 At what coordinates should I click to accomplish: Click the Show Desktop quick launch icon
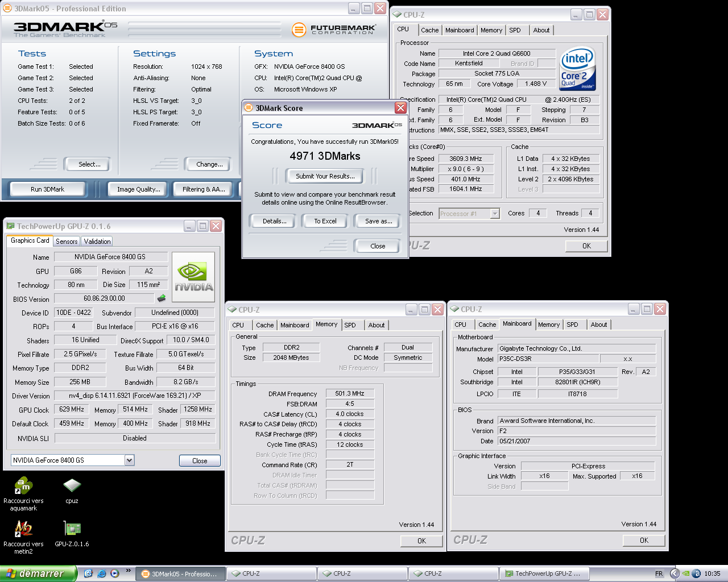point(88,573)
